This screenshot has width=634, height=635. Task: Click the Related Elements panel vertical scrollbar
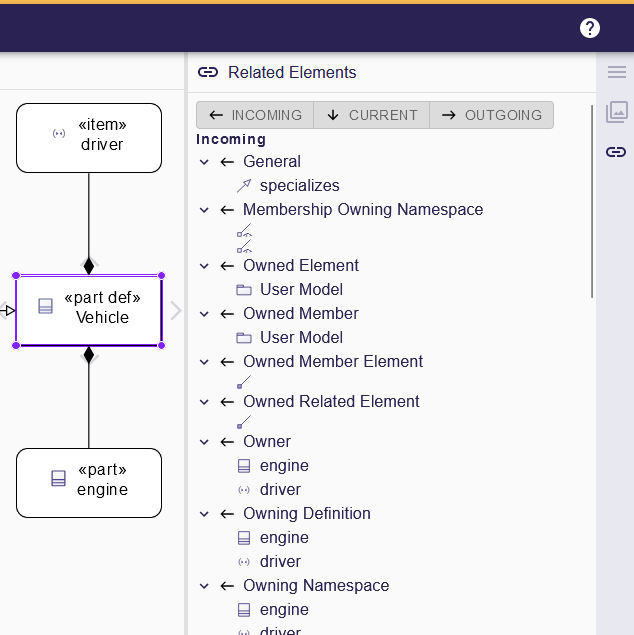coord(592,200)
